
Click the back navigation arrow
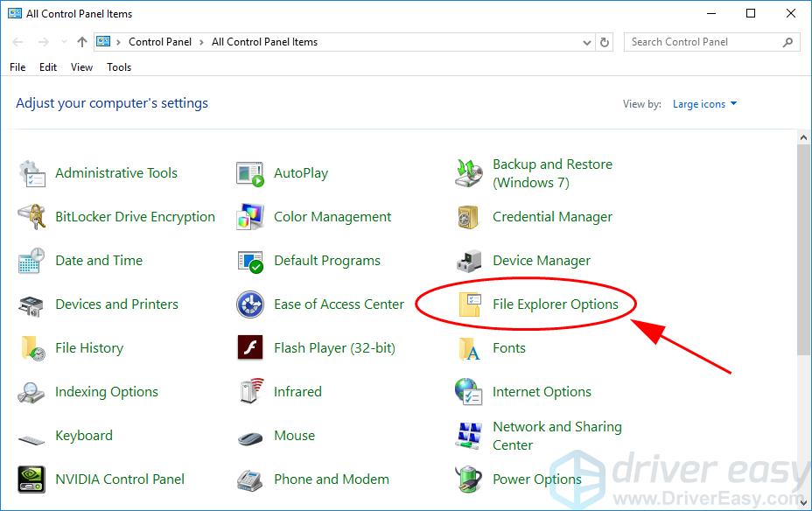[x=17, y=41]
